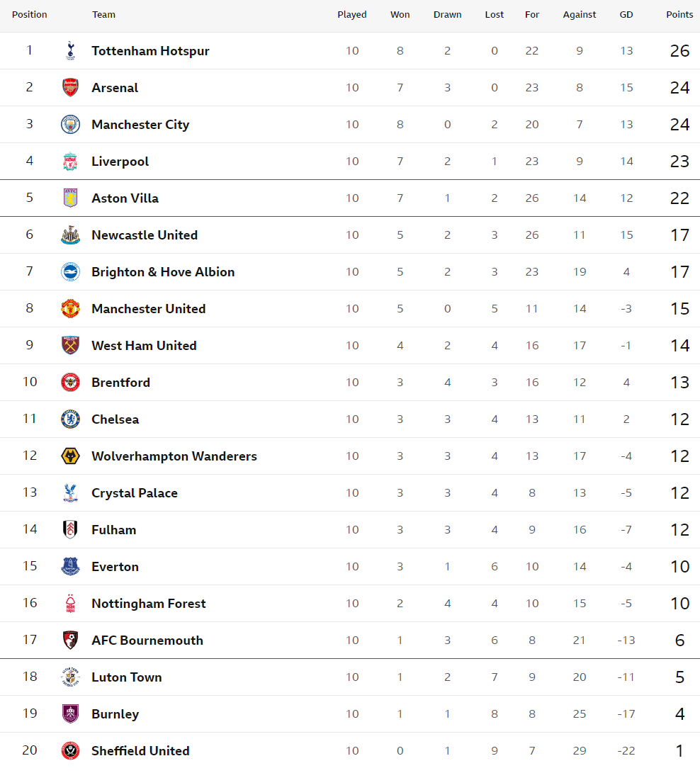Image resolution: width=700 pixels, height=773 pixels.
Task: Open the Nottingham Forest team page
Action: point(148,604)
